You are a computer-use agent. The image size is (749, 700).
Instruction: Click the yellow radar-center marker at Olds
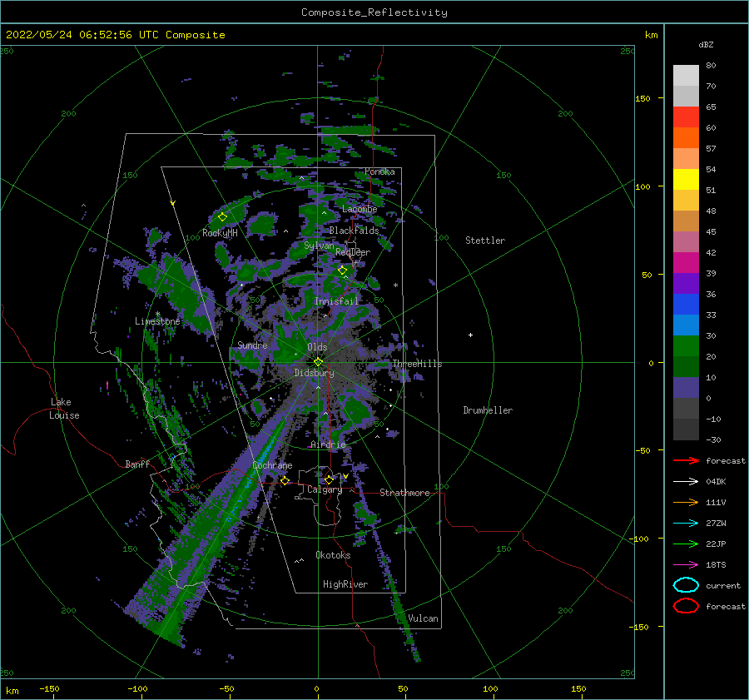pyautogui.click(x=318, y=362)
